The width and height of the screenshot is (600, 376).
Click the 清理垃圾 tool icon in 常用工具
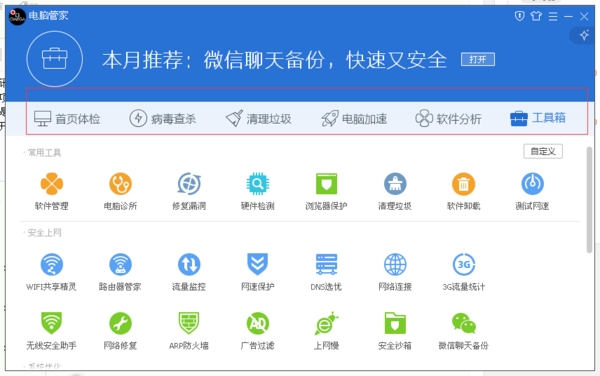tap(395, 184)
